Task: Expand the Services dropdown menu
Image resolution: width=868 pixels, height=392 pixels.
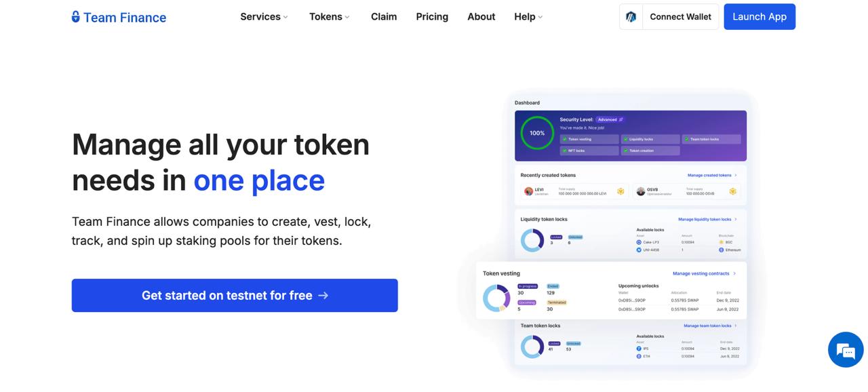Action: coord(264,17)
